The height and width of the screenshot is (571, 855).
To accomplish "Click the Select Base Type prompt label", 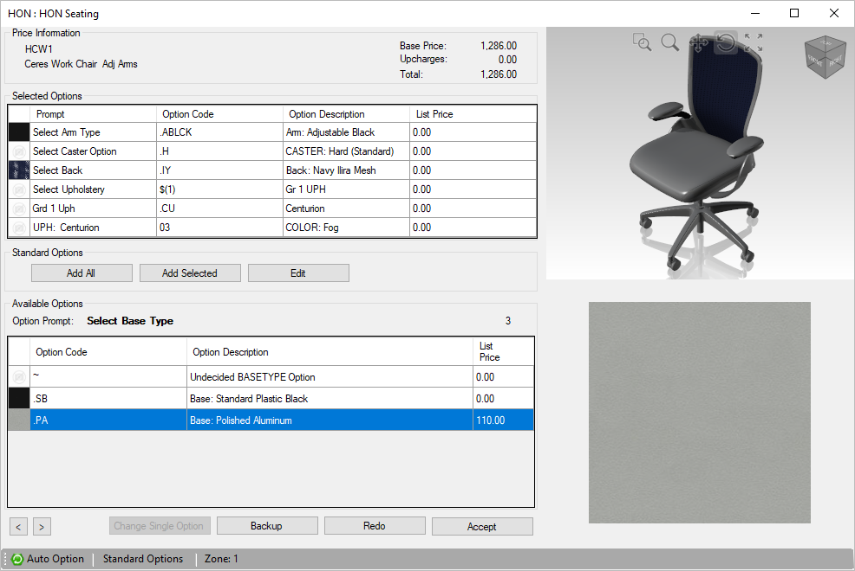I will coord(130,321).
